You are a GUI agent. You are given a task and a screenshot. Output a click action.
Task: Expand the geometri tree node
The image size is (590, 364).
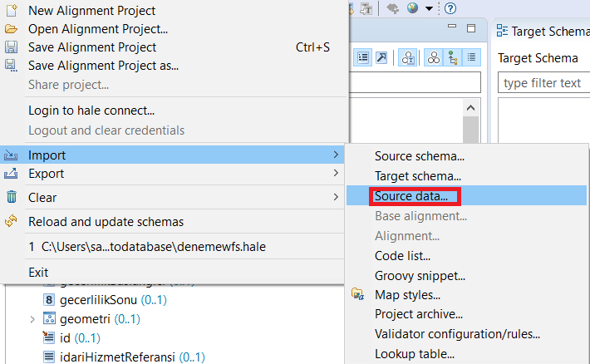click(x=32, y=319)
